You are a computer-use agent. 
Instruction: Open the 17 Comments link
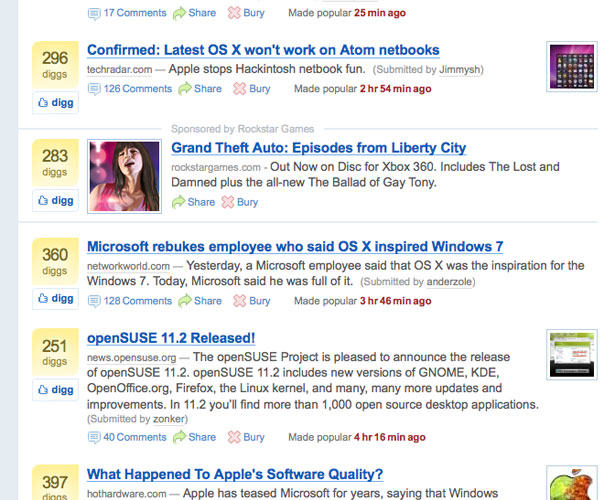coord(135,13)
